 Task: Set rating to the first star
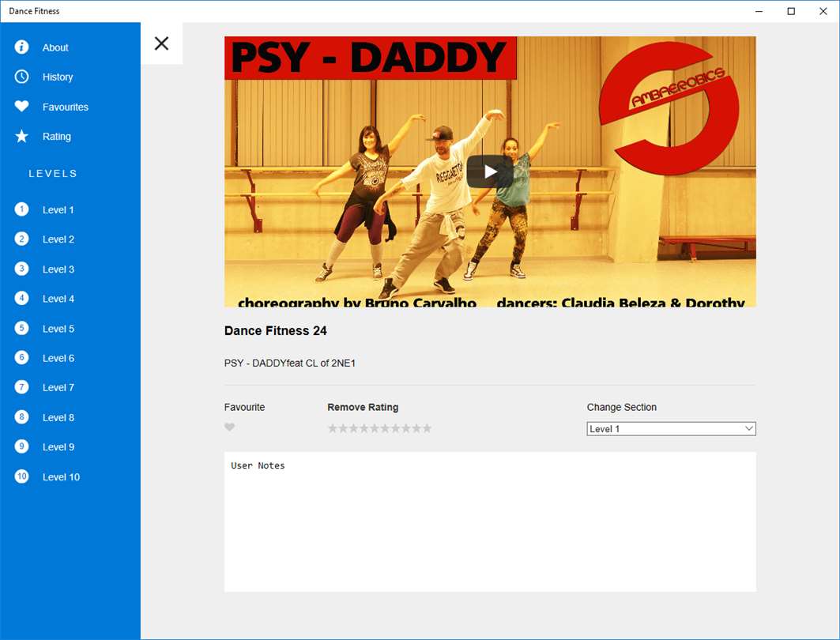click(x=333, y=428)
